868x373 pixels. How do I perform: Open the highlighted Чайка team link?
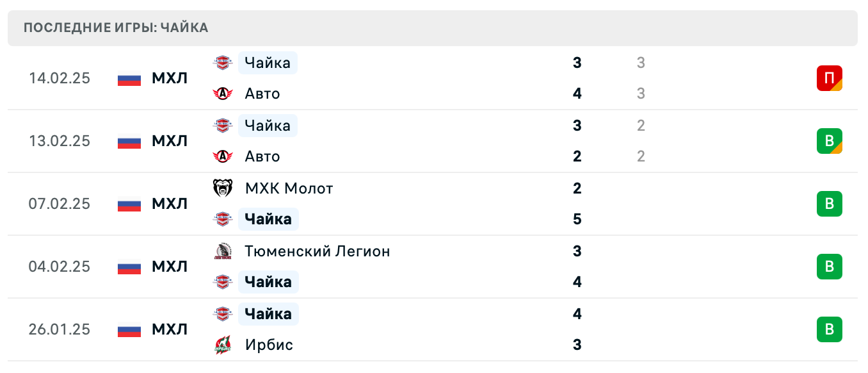[x=268, y=63]
